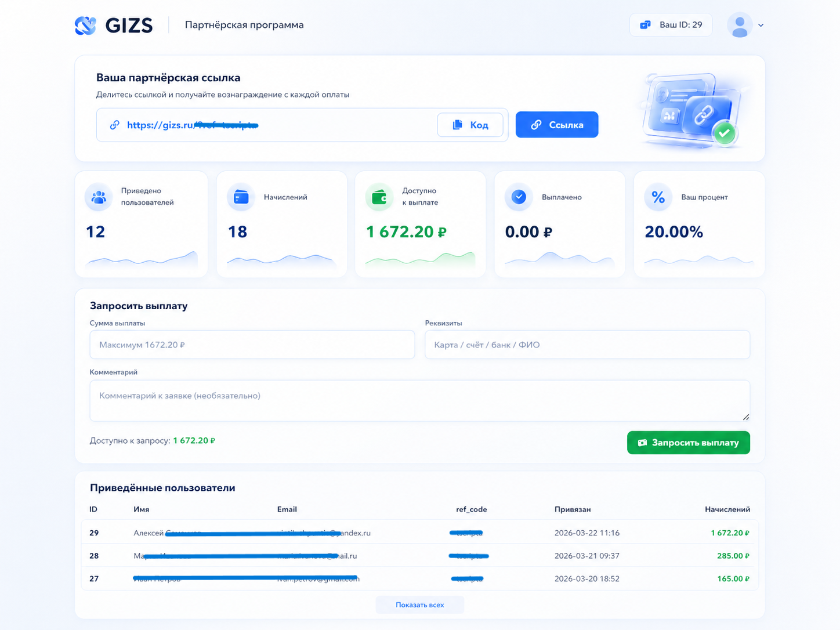This screenshot has height=630, width=840.
Task: Click the date '2026-03-22 11:16'
Action: pyautogui.click(x=587, y=533)
